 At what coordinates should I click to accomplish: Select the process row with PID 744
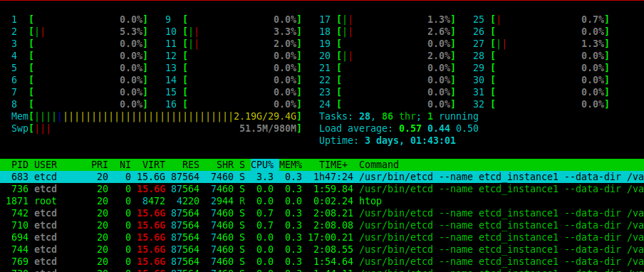pyautogui.click(x=322, y=249)
